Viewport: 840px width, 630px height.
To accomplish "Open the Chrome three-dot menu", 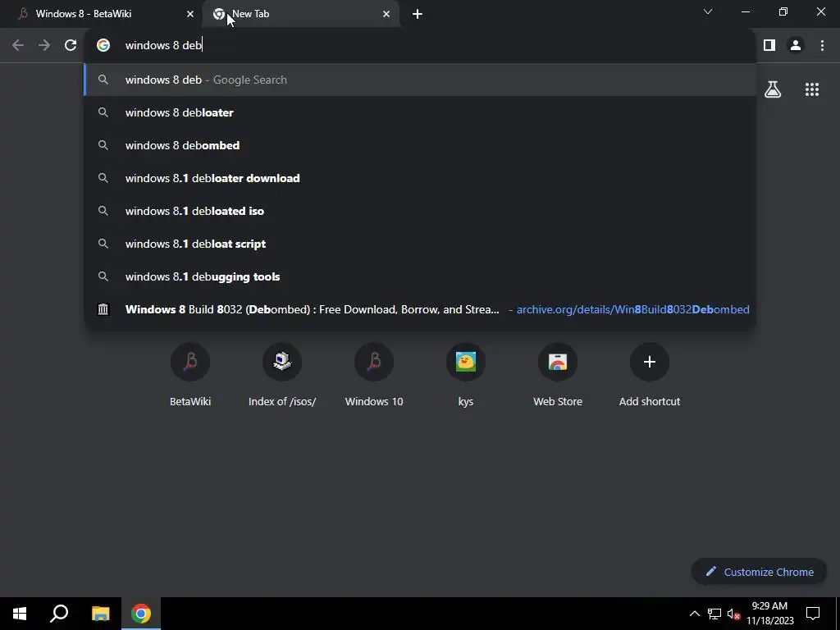I will point(822,45).
